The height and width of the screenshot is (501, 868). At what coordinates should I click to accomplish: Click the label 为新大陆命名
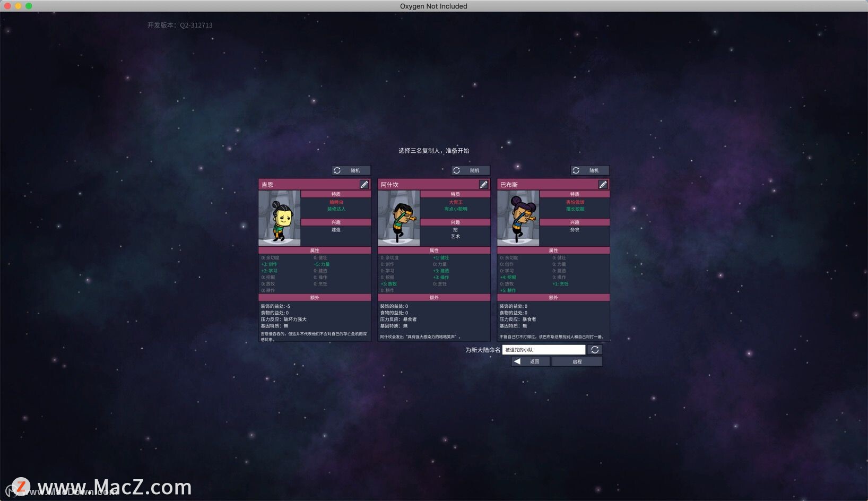[483, 350]
